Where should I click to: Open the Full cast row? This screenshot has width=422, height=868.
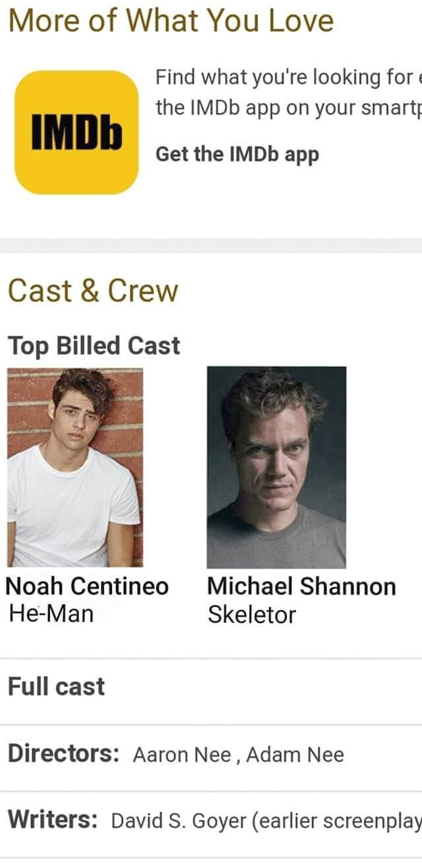[211, 687]
